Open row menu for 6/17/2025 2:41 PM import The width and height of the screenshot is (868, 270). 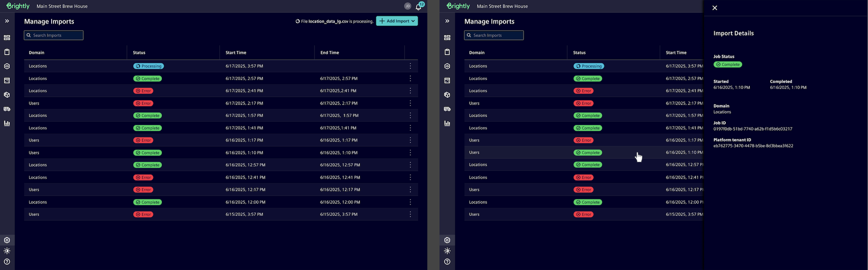[x=410, y=91]
